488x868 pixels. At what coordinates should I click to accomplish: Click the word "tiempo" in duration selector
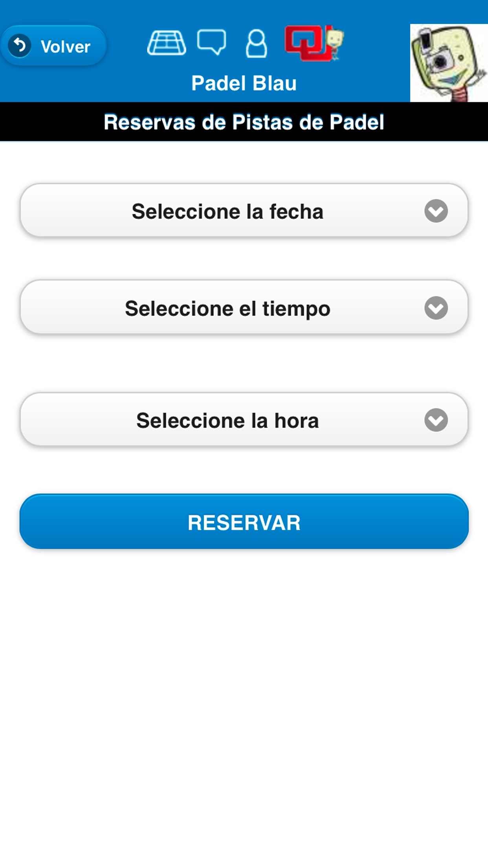(x=296, y=309)
